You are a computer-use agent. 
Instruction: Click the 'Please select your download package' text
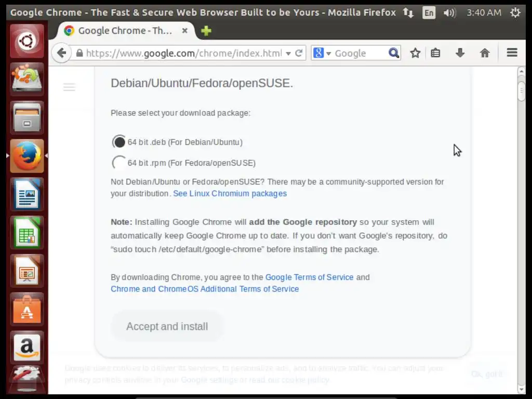[x=180, y=113]
